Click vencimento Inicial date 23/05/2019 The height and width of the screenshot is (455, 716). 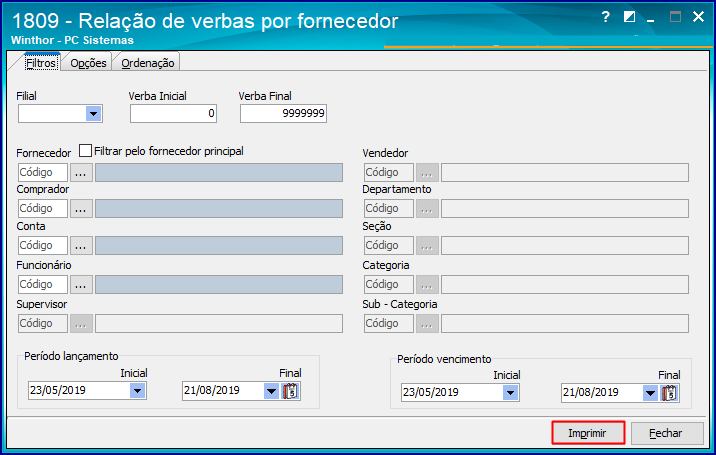point(431,392)
